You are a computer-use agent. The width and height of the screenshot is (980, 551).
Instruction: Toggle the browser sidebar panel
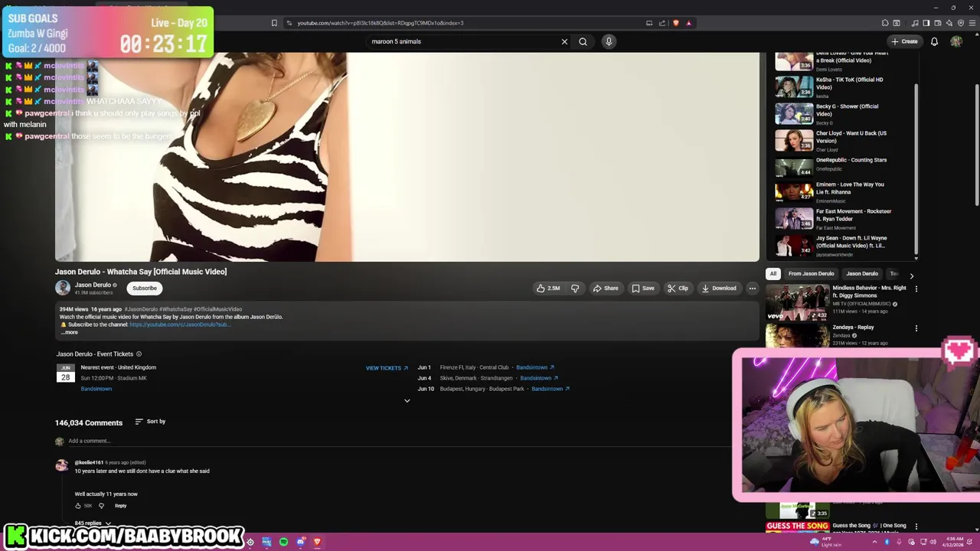(x=926, y=23)
